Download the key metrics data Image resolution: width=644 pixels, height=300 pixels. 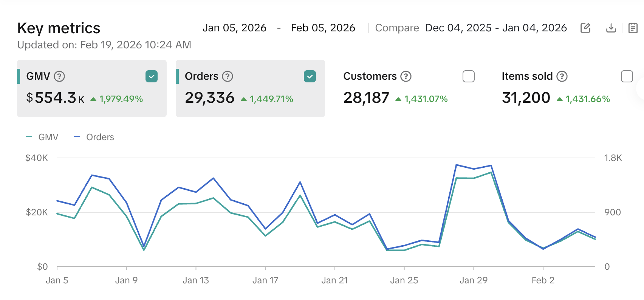click(611, 28)
